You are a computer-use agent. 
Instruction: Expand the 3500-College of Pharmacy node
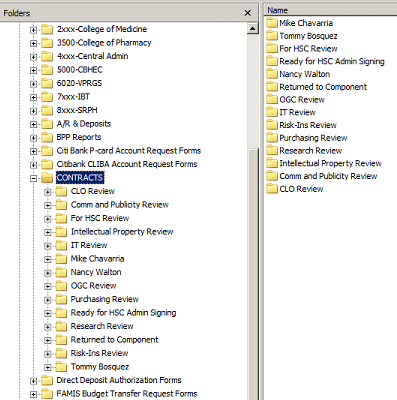33,43
